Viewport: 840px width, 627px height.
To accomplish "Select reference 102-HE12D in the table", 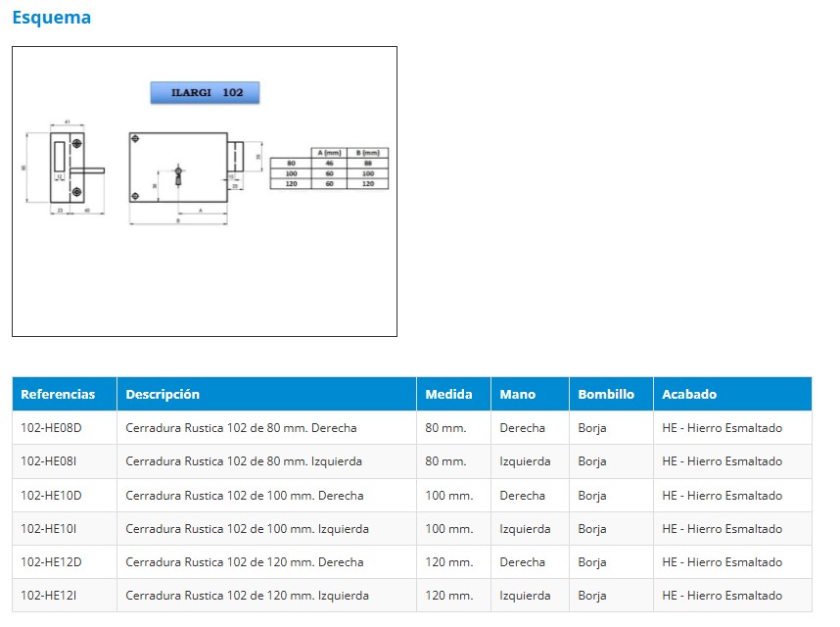I will click(x=51, y=562).
